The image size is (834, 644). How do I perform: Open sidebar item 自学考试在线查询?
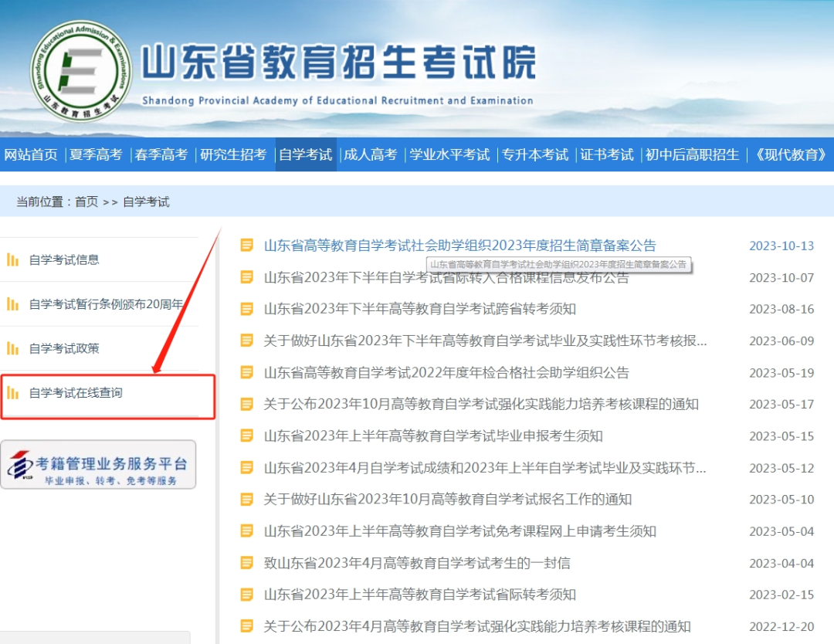coord(76,392)
